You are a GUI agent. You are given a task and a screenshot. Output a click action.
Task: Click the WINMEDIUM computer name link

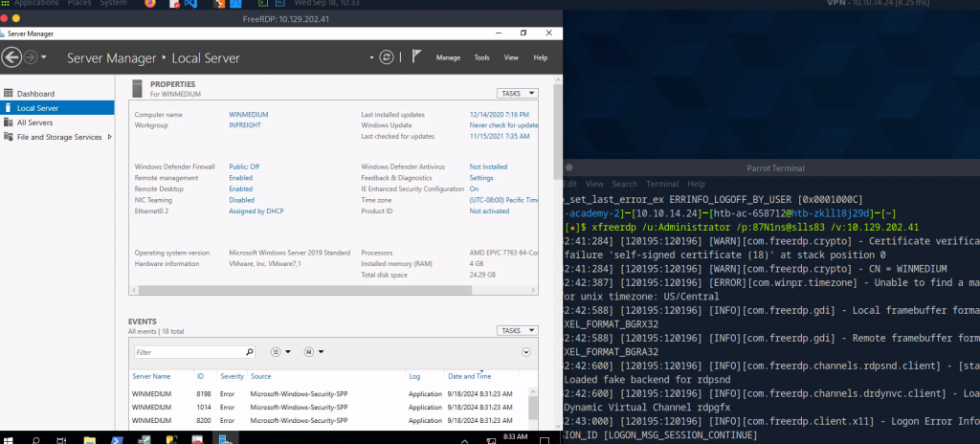coord(249,115)
